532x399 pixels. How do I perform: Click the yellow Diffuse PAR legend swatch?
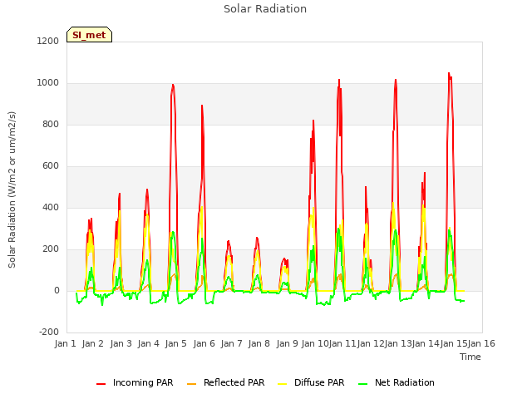click(282, 384)
